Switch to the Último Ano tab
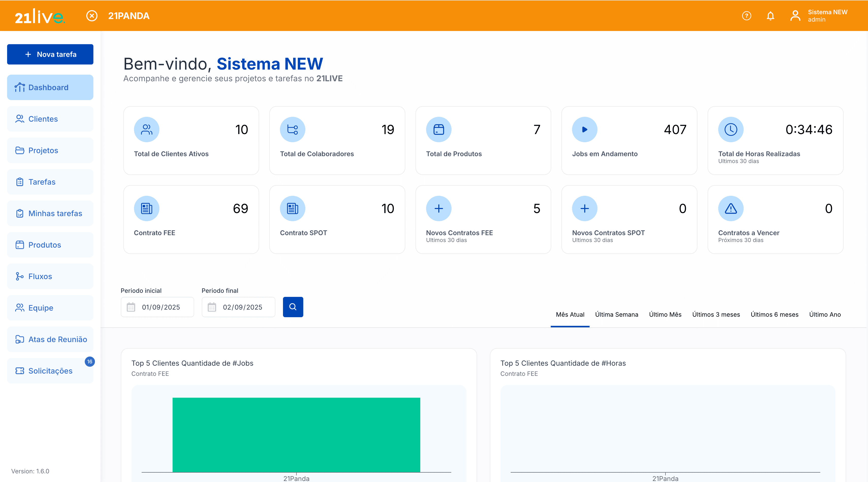The height and width of the screenshot is (482, 868). pos(825,314)
